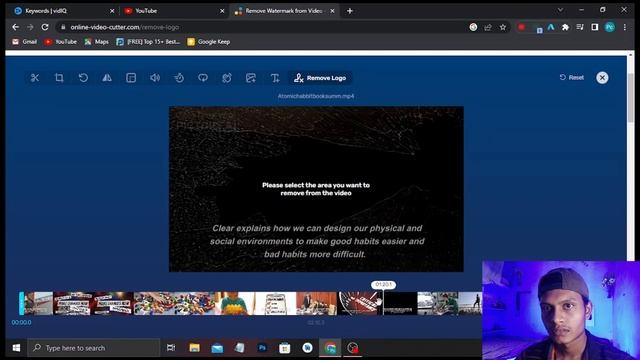The height and width of the screenshot is (360, 640).
Task: Click the 01:20.1 playhead marker on timeline
Action: 383,284
